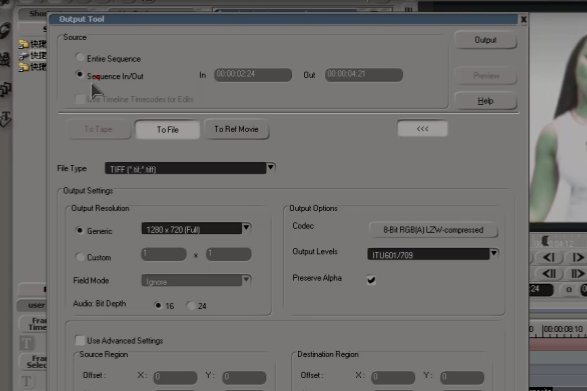Click the Codec LZW-compressed button

(433, 230)
